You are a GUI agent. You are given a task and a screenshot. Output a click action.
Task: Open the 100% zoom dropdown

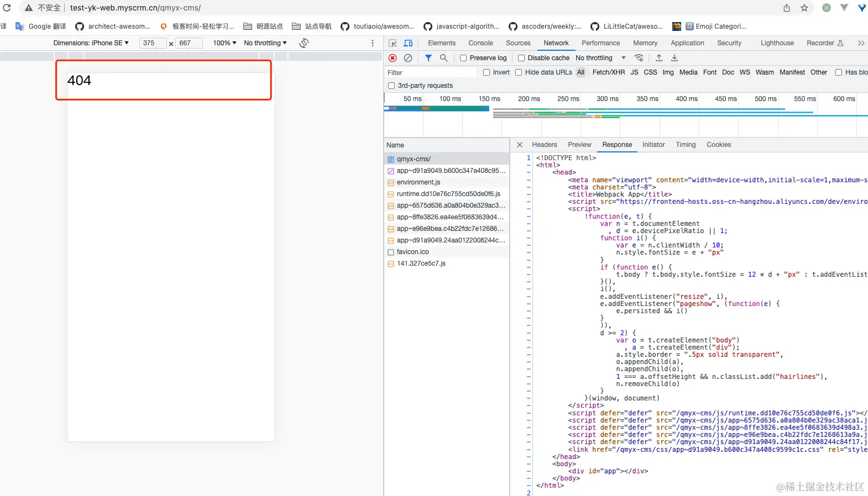pyautogui.click(x=224, y=43)
